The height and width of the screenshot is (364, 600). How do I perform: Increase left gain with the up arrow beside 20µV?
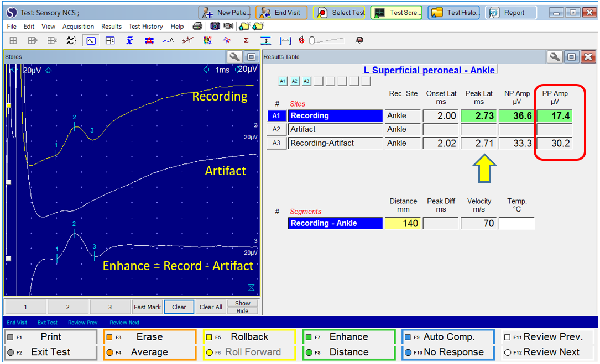coord(48,71)
